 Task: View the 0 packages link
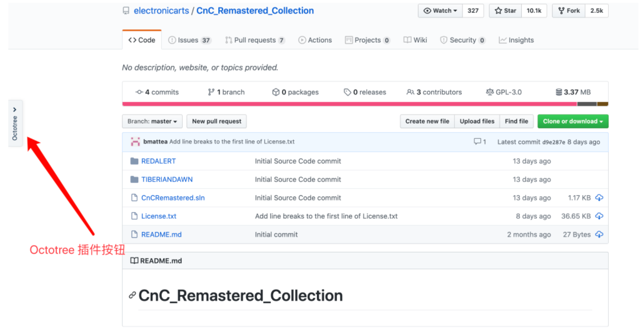(x=295, y=92)
